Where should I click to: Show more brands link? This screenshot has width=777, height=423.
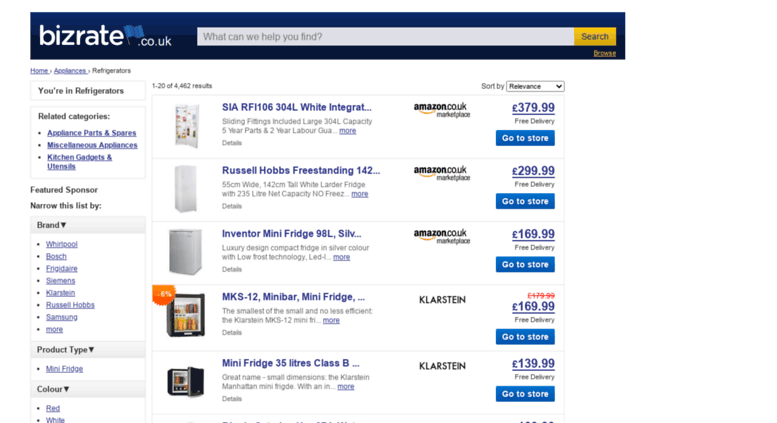click(55, 329)
